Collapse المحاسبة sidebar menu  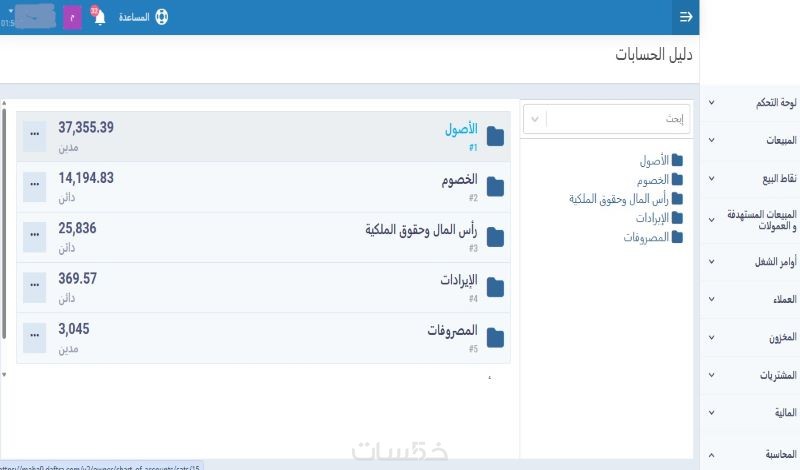click(x=751, y=454)
